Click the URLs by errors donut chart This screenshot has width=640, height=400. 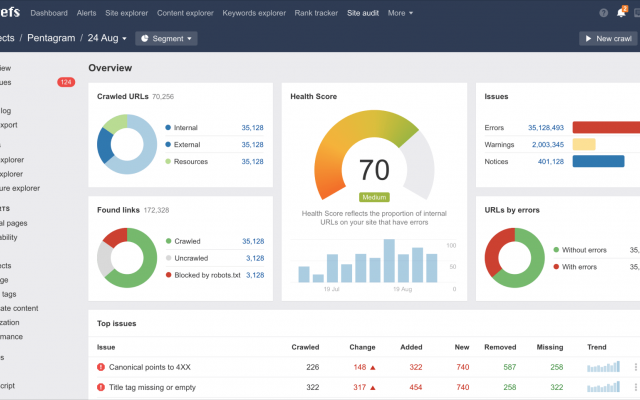pyautogui.click(x=515, y=258)
